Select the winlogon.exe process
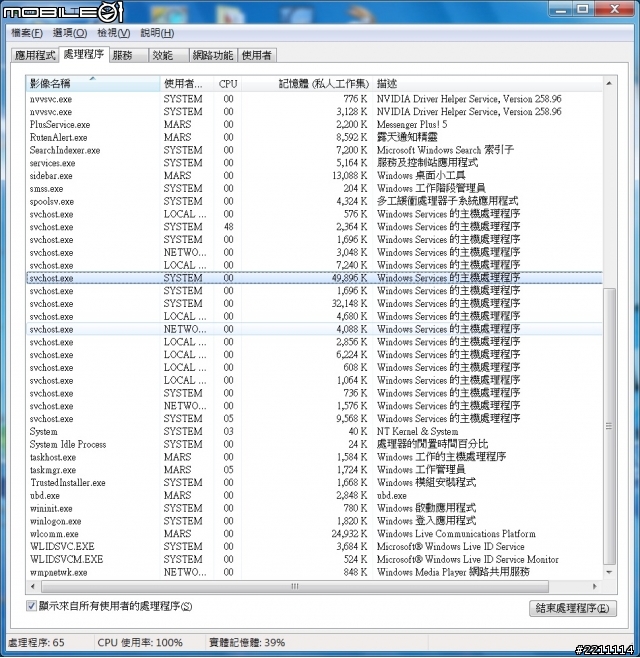 [314, 521]
